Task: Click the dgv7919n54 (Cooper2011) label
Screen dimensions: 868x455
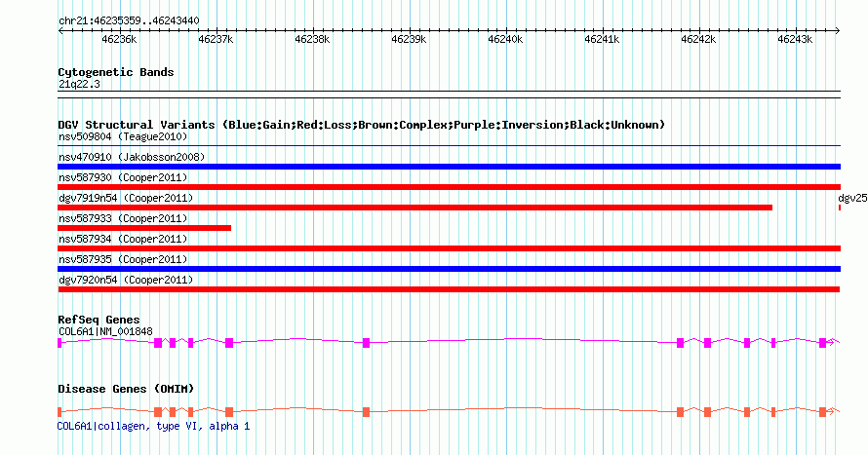Action: pos(126,198)
